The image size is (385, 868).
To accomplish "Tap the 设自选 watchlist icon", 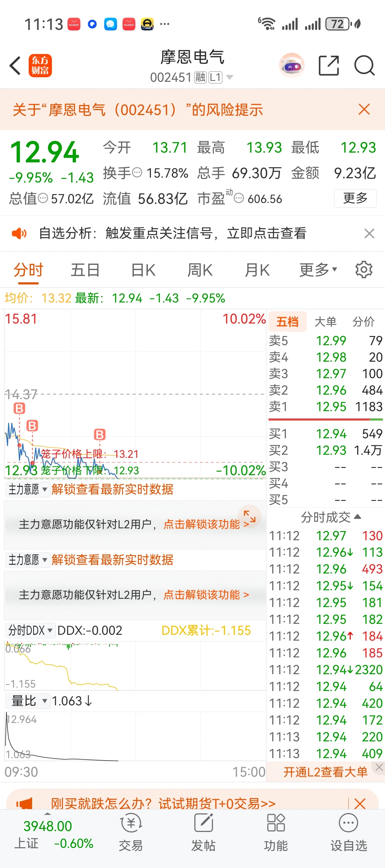I will (x=348, y=833).
